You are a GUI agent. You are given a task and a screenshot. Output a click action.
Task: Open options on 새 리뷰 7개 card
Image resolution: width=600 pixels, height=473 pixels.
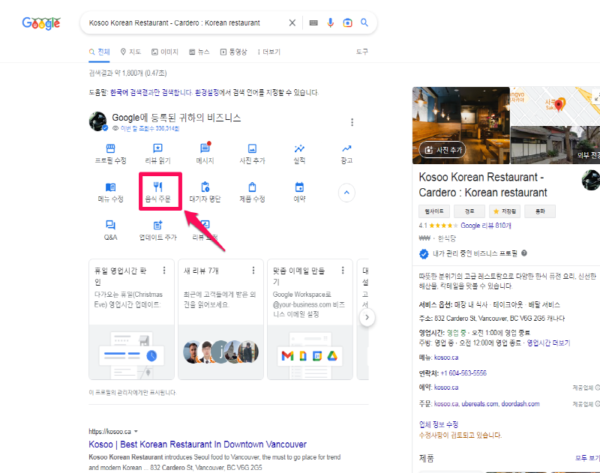click(x=253, y=271)
